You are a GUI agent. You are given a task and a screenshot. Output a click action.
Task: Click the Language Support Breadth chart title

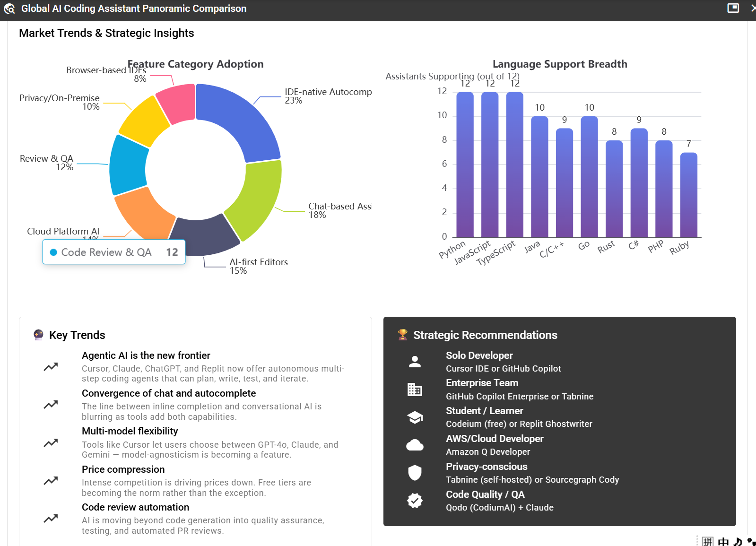pyautogui.click(x=560, y=64)
